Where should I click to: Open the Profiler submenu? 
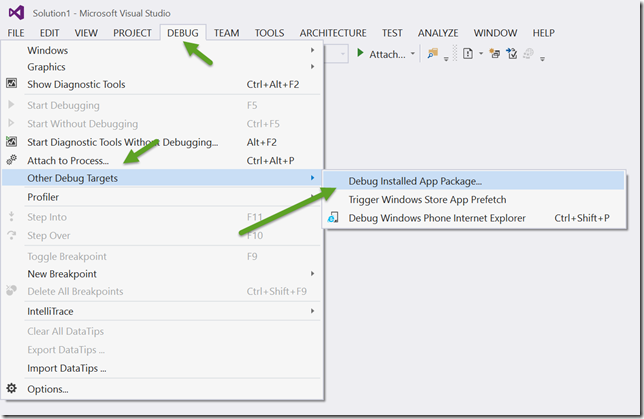[162, 197]
